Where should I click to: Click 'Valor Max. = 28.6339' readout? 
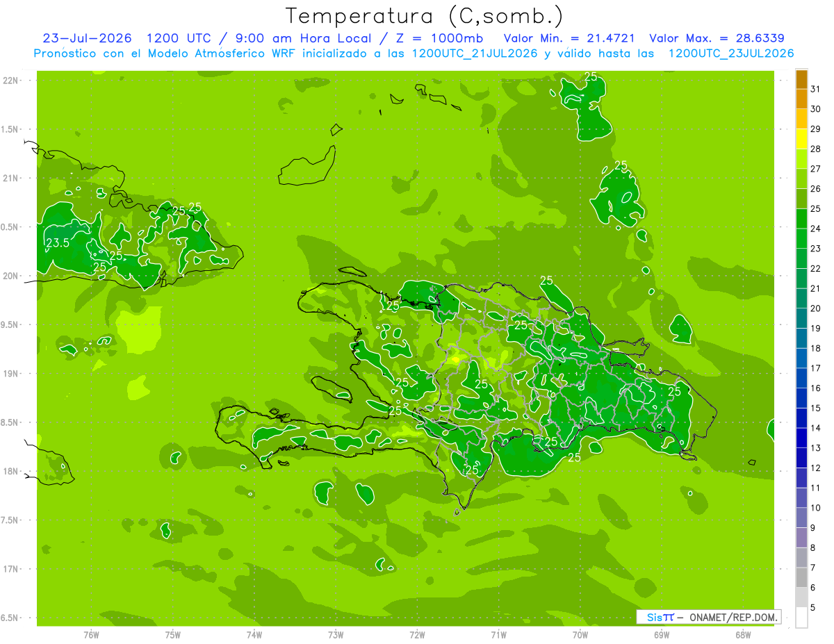(717, 38)
